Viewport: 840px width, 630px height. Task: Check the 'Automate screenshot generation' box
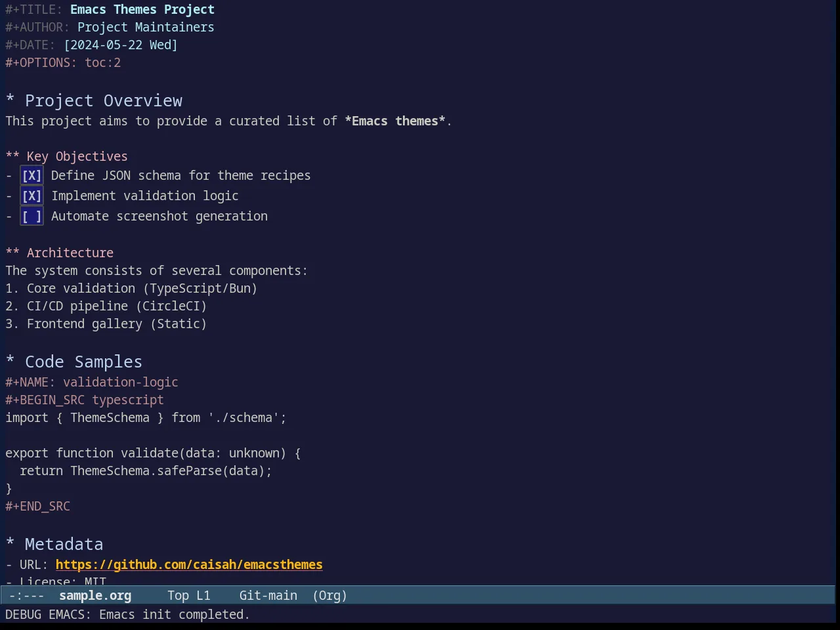coord(31,217)
